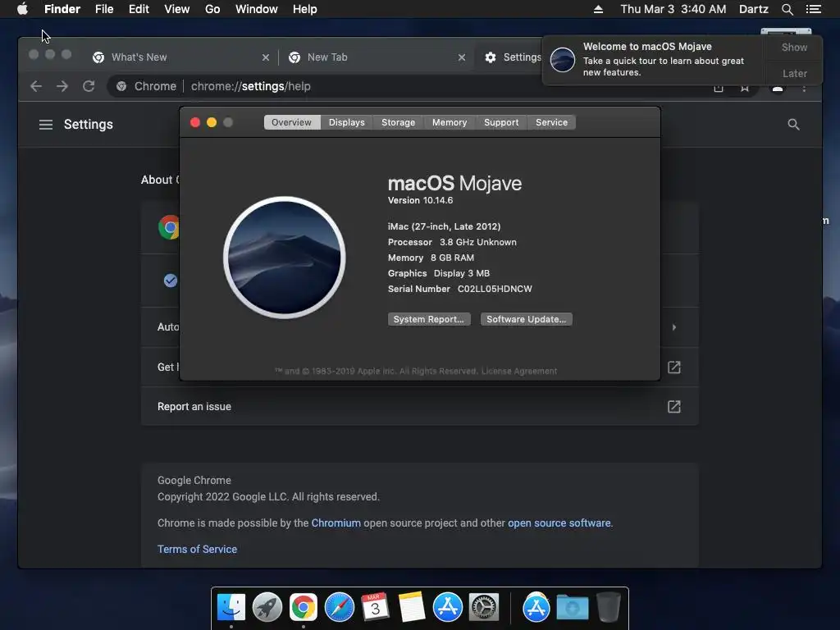Click Show on Mojave welcome notification
The width and height of the screenshot is (840, 630).
pos(794,47)
